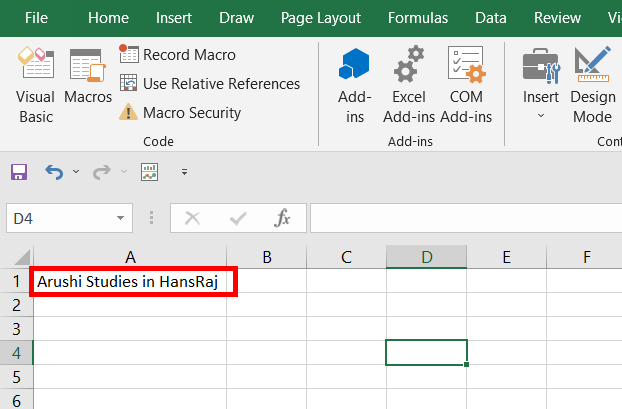
Task: Switch to the Formulas tab
Action: coord(418,17)
